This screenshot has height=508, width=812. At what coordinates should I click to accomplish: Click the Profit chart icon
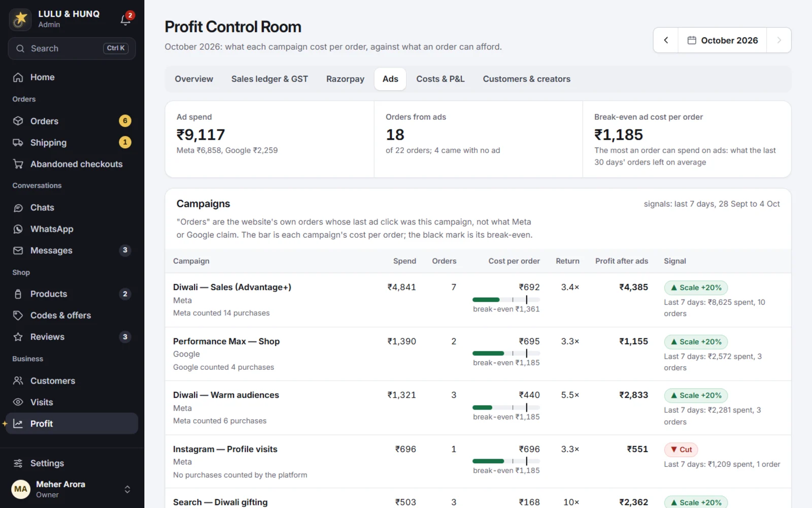coord(18,424)
